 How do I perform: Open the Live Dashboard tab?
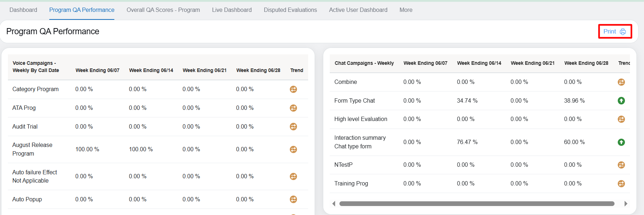click(x=232, y=10)
